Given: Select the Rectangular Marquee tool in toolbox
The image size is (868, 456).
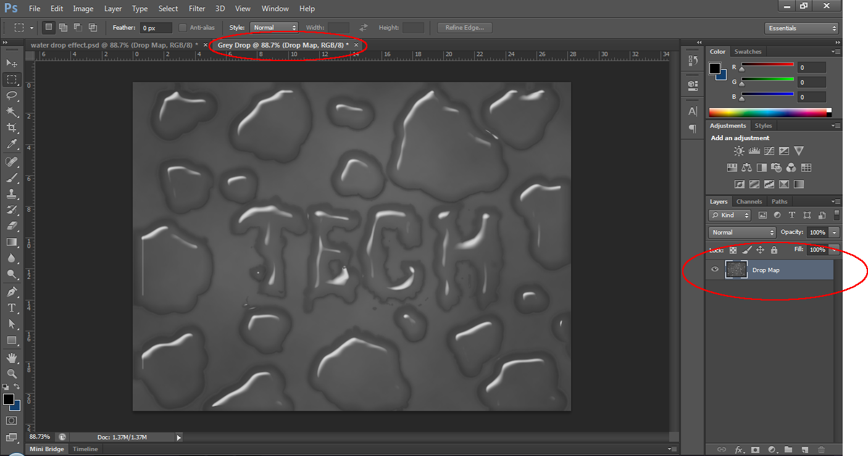Looking at the screenshot, I should tap(12, 80).
